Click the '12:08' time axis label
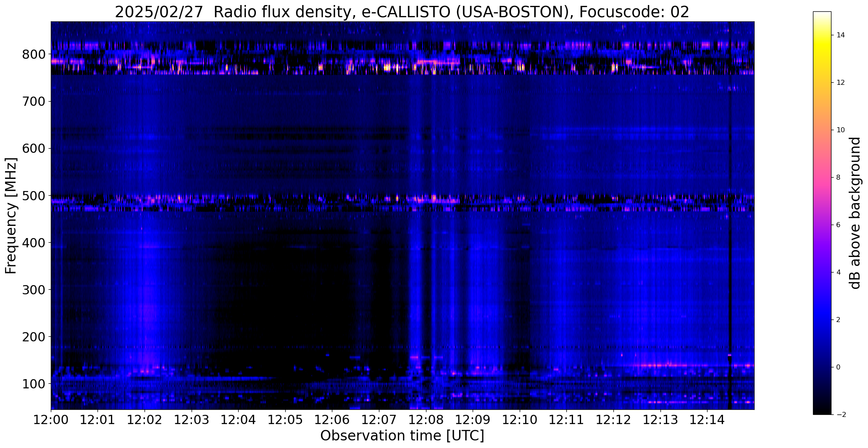Image resolution: width=868 pixels, height=448 pixels. point(426,420)
